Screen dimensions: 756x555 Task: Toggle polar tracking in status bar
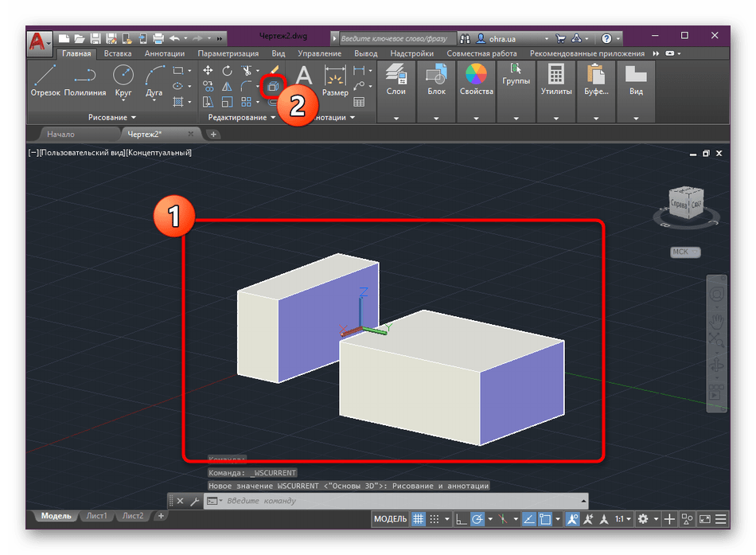tap(477, 519)
